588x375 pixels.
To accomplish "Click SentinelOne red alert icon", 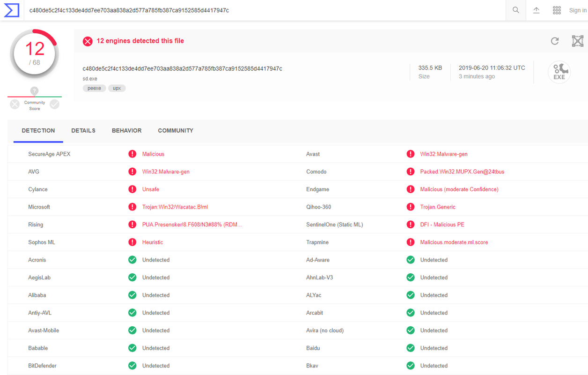I will (x=411, y=225).
